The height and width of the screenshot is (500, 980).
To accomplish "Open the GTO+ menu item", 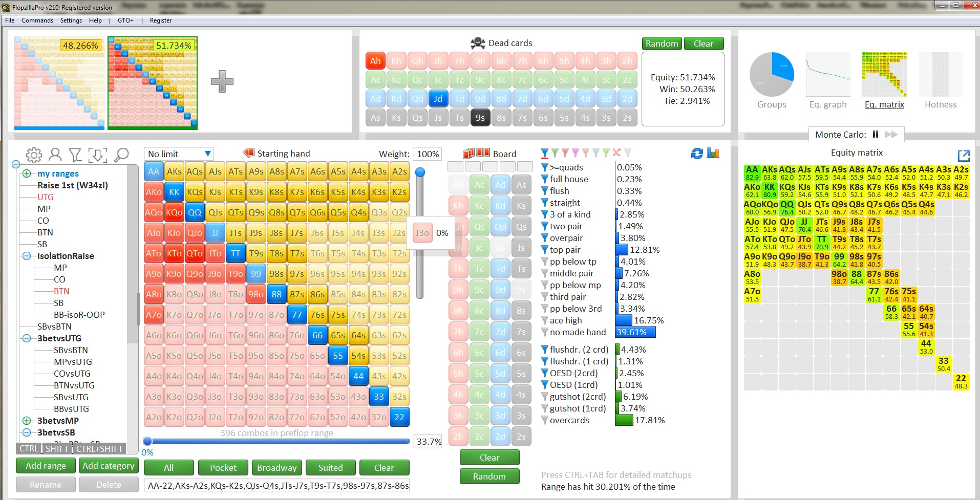I will click(x=125, y=20).
